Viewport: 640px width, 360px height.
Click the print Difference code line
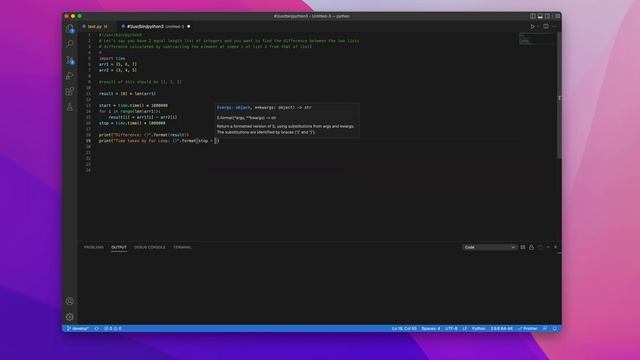144,135
